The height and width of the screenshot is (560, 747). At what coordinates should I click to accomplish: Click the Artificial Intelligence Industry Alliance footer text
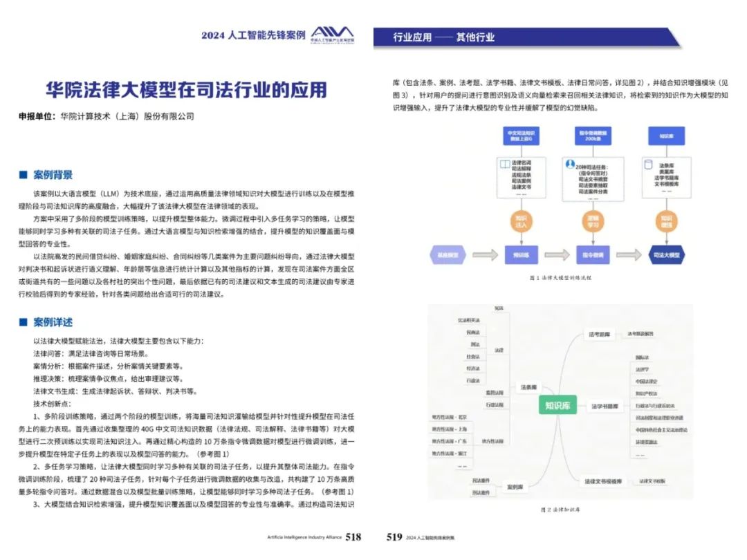304,537
